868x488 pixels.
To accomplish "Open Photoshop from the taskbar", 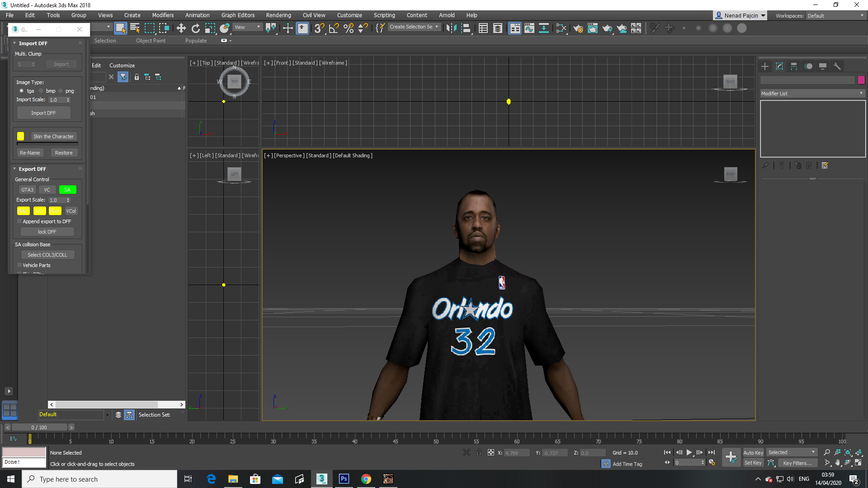I will [x=344, y=479].
